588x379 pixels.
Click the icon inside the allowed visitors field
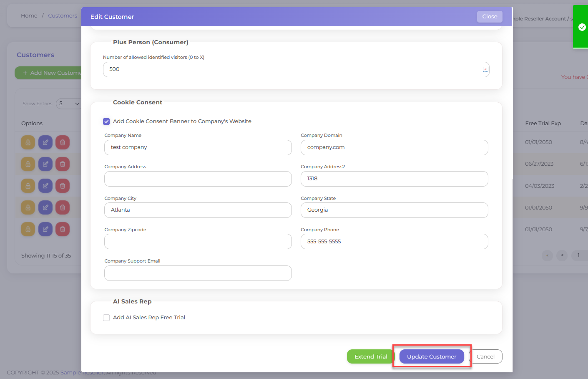point(485,70)
